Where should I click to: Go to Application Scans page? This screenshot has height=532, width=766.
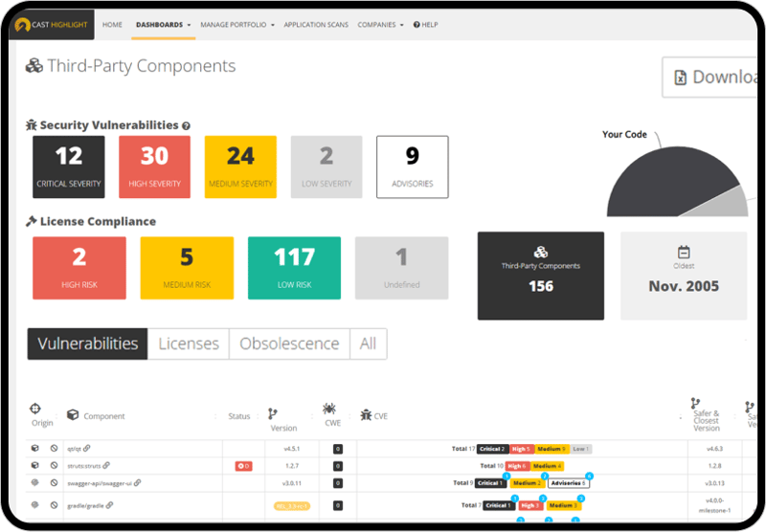[x=316, y=25]
